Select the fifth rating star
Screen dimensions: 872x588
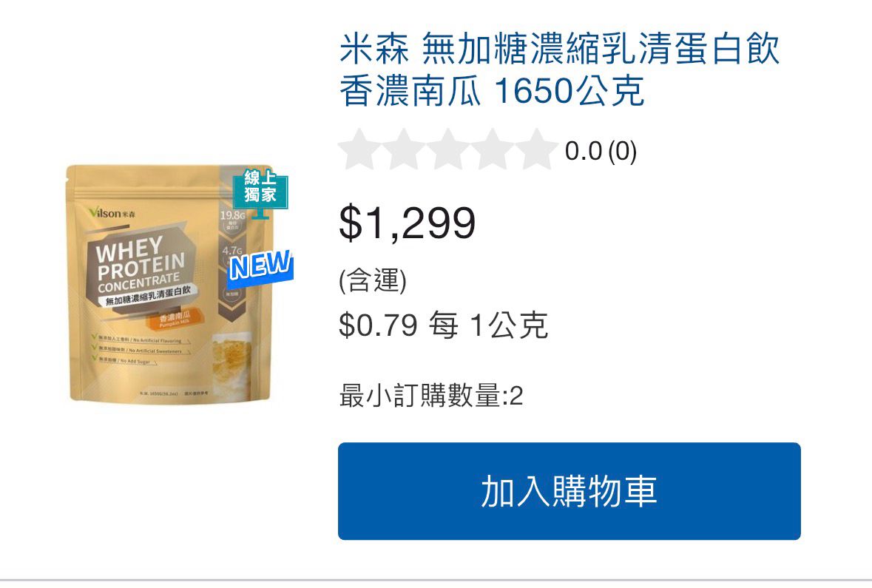point(537,149)
